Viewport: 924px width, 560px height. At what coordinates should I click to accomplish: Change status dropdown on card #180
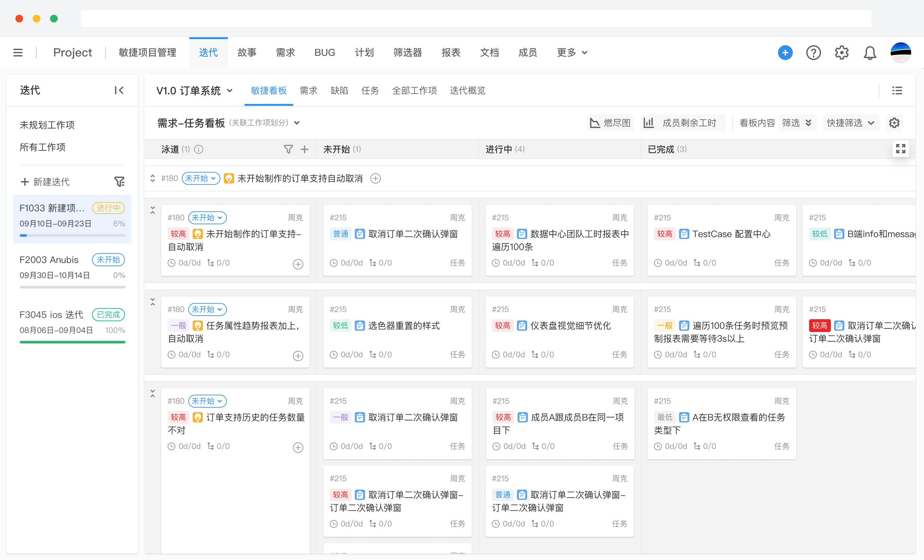[207, 217]
